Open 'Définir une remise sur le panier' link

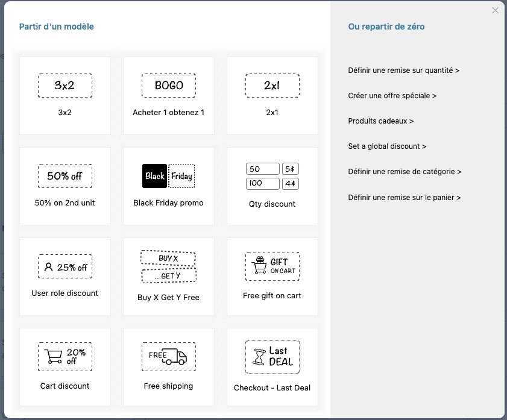click(x=404, y=198)
